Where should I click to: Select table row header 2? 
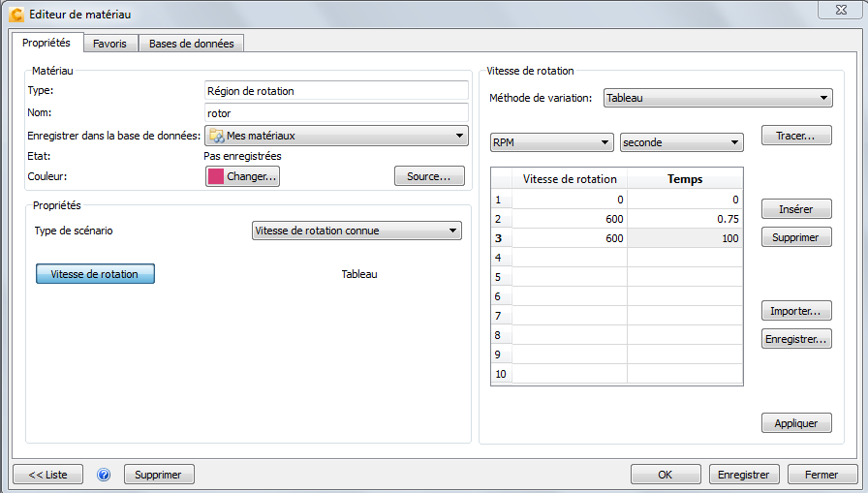click(501, 219)
